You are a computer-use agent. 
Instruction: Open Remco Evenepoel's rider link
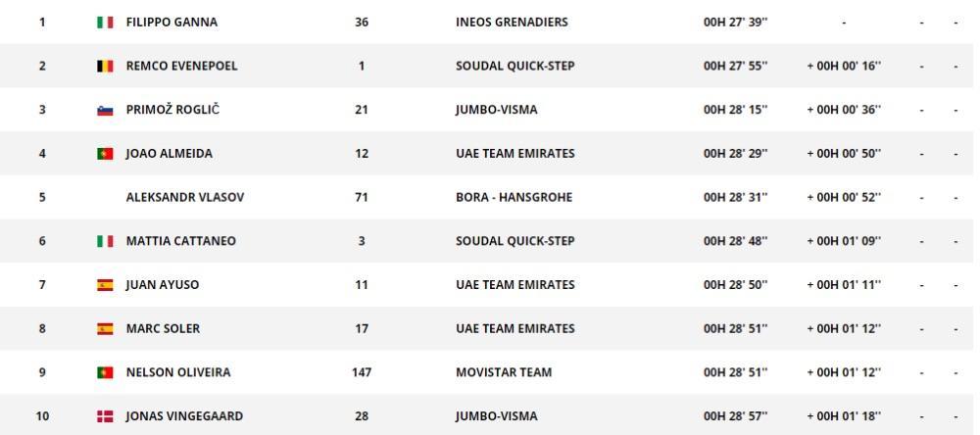tap(182, 67)
